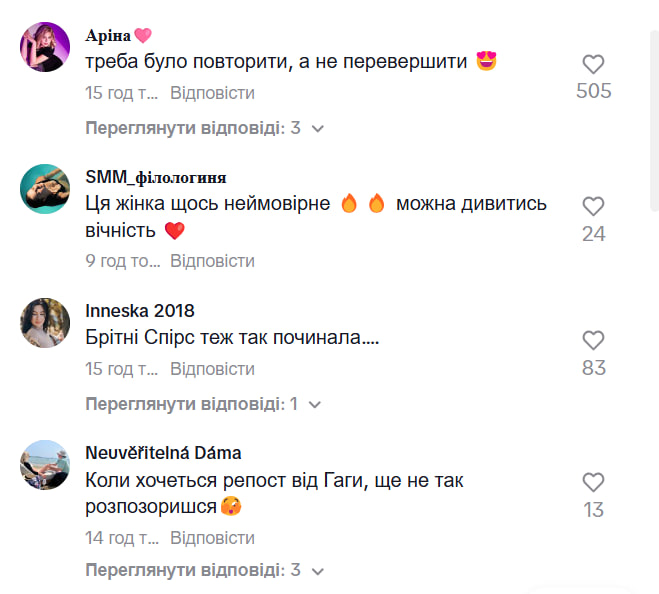Image resolution: width=659 pixels, height=594 pixels.
Task: Open the SMM_філологиня username link
Action: click(156, 177)
